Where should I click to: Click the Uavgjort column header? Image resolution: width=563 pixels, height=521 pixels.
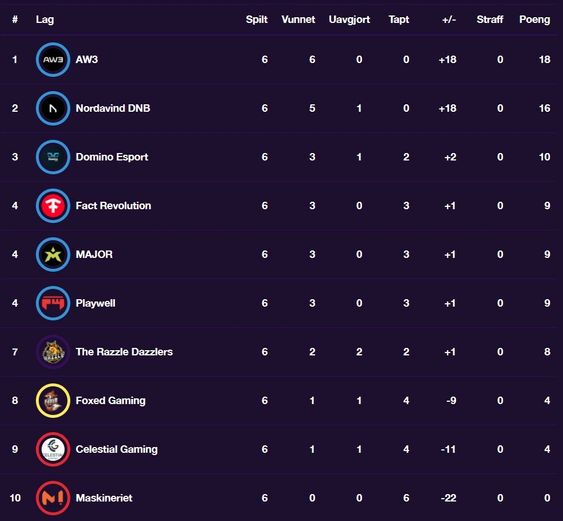tap(349, 20)
